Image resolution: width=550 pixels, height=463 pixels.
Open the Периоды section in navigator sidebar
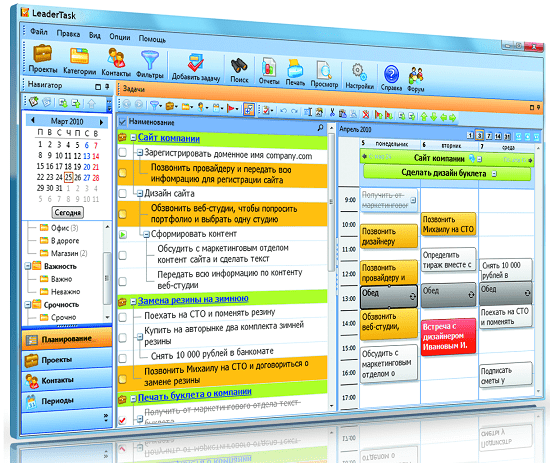pyautogui.click(x=67, y=401)
